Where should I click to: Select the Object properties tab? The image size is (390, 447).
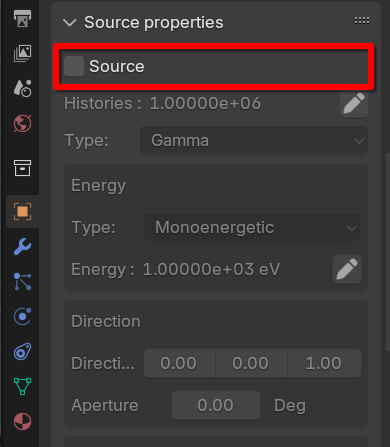click(22, 211)
